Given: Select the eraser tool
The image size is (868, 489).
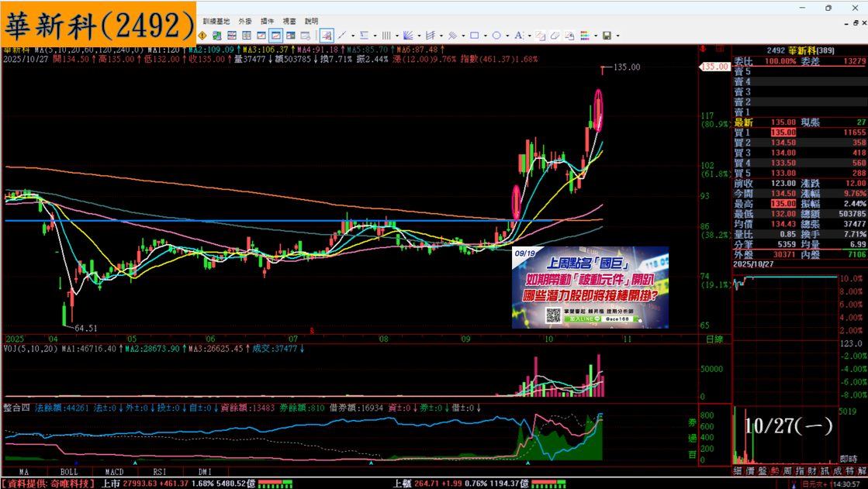Looking at the screenshot, I should pos(555,36).
